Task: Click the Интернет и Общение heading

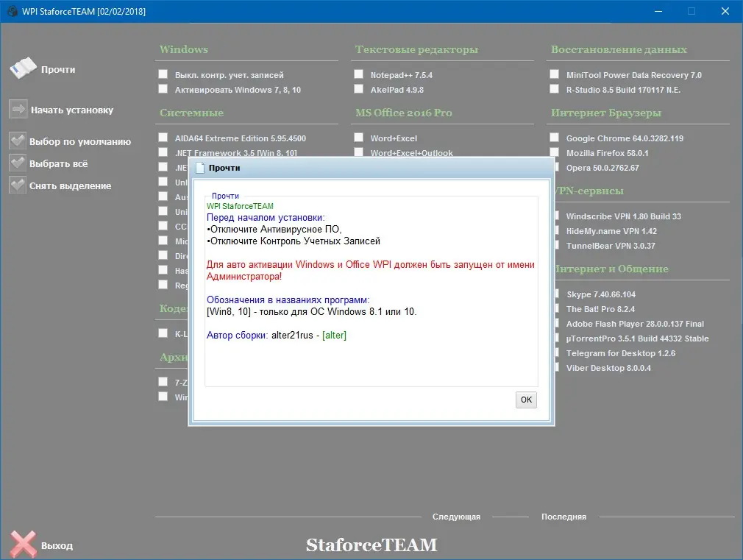Action: pyautogui.click(x=612, y=269)
